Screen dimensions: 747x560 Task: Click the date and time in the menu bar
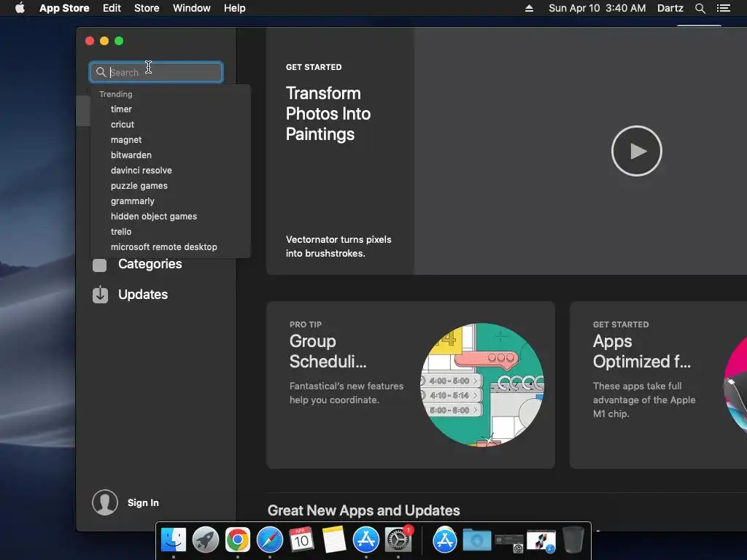click(597, 8)
